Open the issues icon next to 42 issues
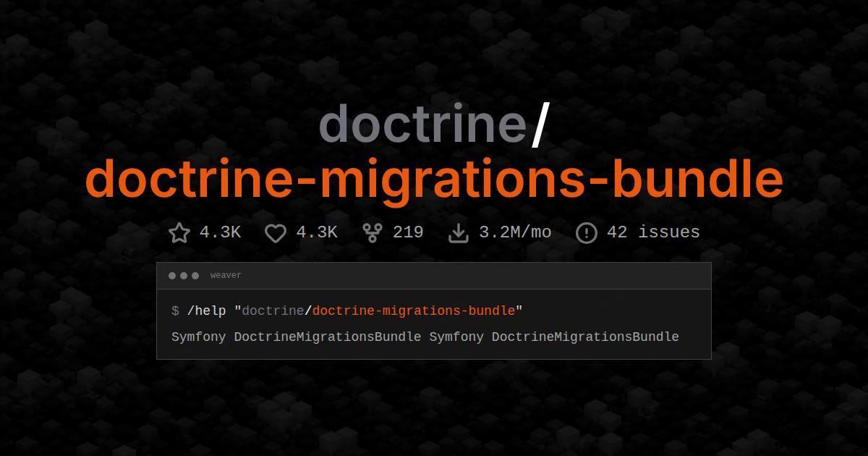Viewport: 868px width, 456px height. (586, 232)
